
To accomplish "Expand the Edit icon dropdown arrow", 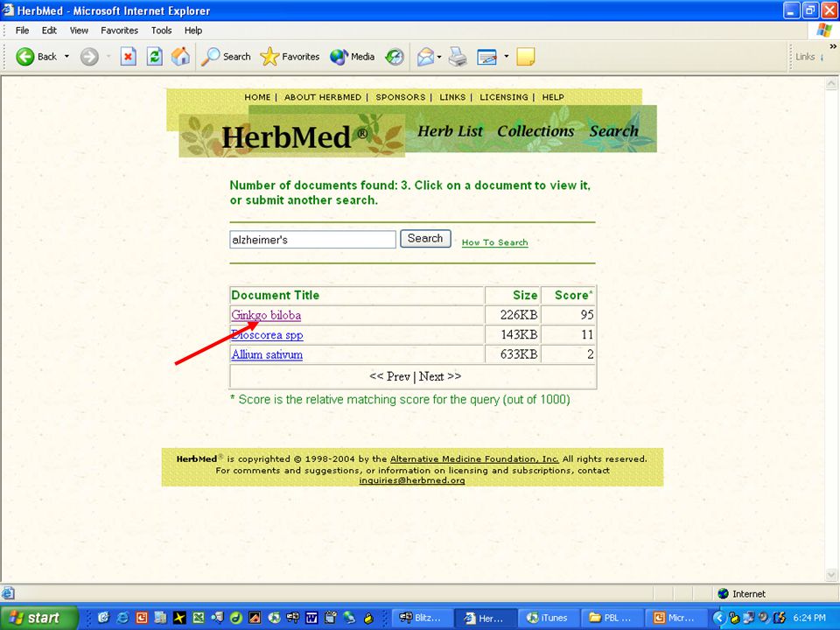I will [x=506, y=56].
